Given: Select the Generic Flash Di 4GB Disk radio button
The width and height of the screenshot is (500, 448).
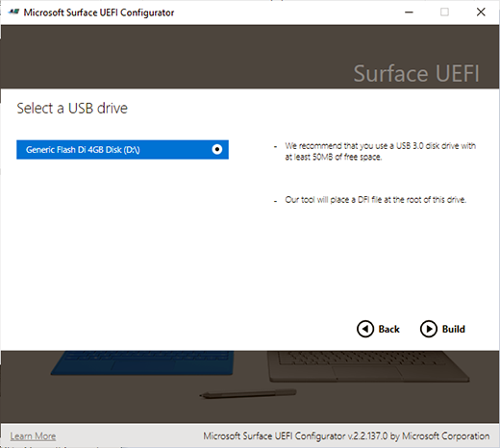Looking at the screenshot, I should click(x=217, y=149).
